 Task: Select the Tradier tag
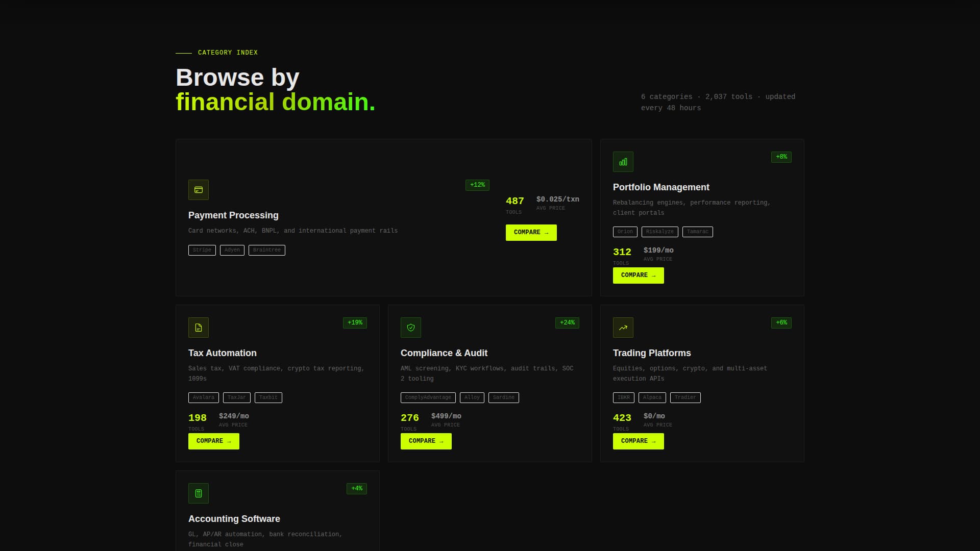point(685,397)
